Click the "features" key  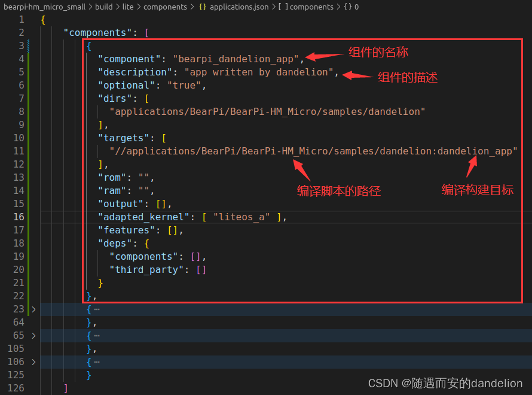[127, 230]
